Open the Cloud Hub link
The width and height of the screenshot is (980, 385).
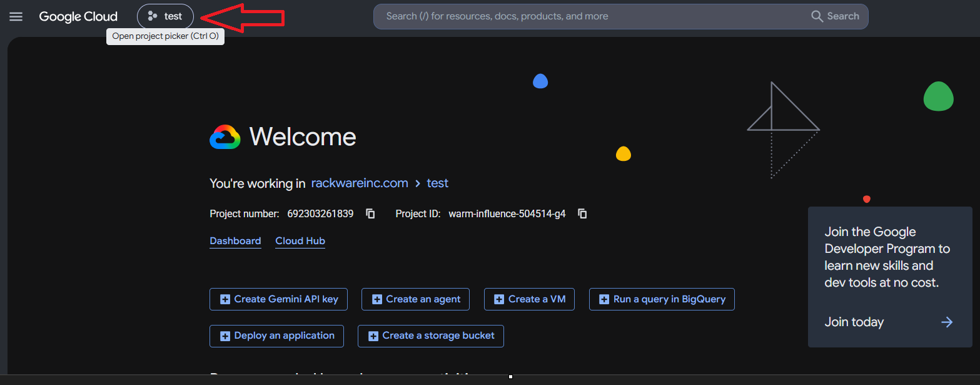[300, 241]
